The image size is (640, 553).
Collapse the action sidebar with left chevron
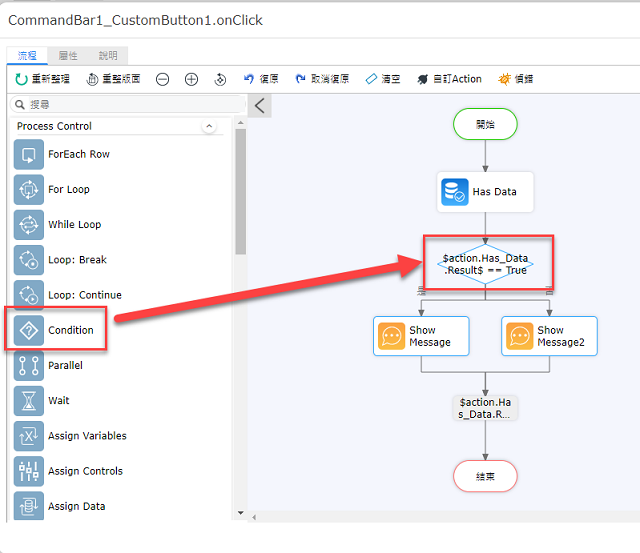[260, 106]
